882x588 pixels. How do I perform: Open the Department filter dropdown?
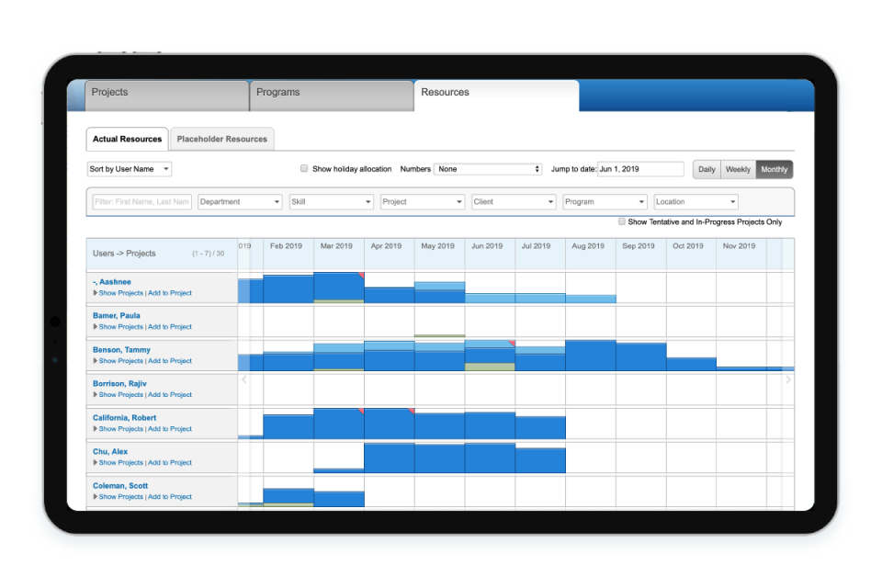coord(239,201)
